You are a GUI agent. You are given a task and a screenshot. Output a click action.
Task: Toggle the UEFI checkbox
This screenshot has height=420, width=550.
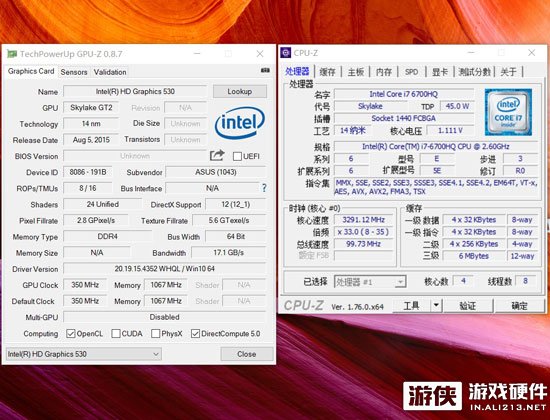click(x=237, y=156)
